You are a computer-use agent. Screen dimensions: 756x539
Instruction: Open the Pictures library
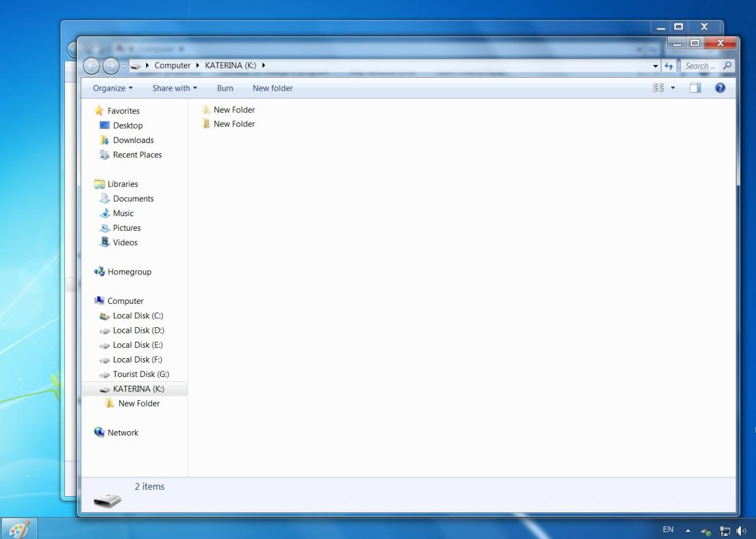[120, 228]
